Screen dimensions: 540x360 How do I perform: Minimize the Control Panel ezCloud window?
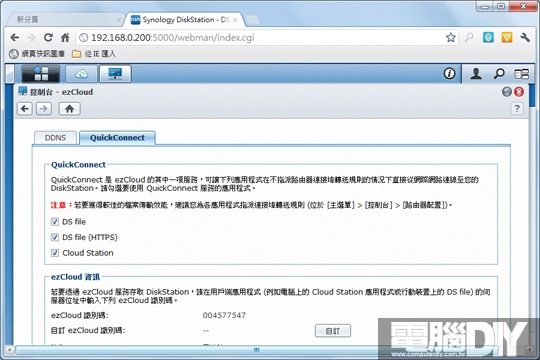click(x=507, y=92)
